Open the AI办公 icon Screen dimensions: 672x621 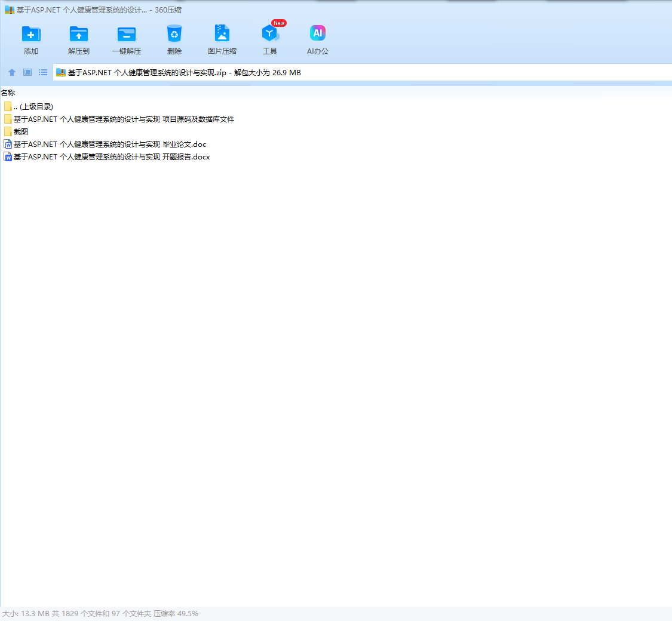[318, 33]
